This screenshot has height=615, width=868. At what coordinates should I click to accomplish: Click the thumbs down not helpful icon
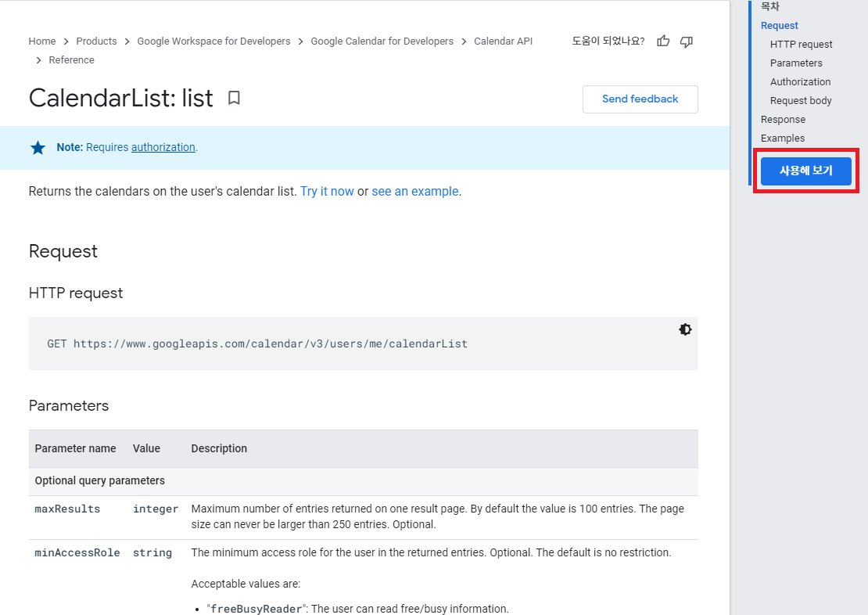click(687, 41)
